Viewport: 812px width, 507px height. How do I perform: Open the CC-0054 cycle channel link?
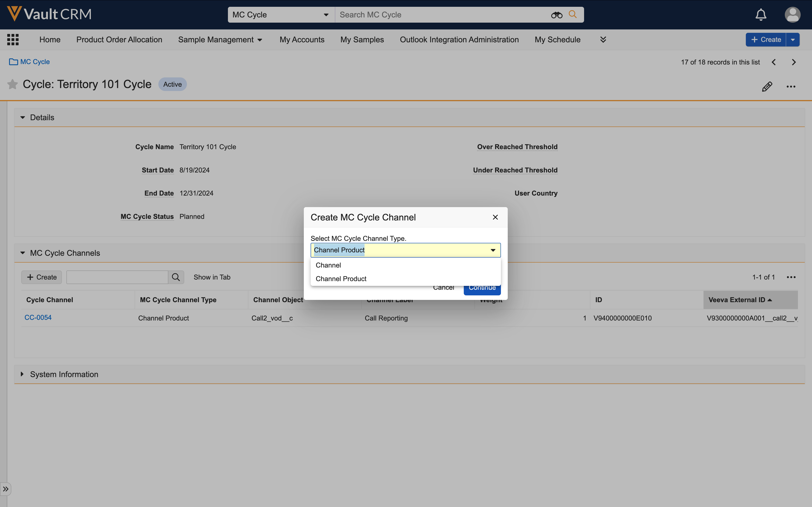tap(38, 318)
